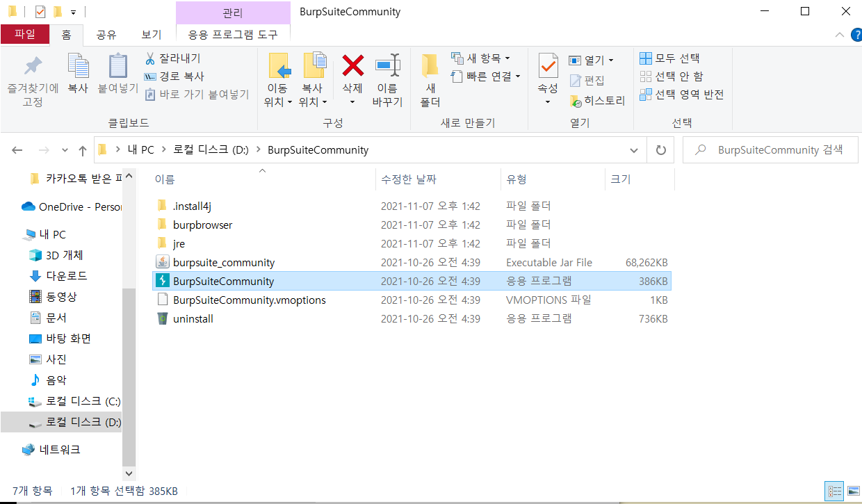Viewport: 862px width, 504px height.
Task: Open 다운로드 in navigation pane
Action: [58, 276]
